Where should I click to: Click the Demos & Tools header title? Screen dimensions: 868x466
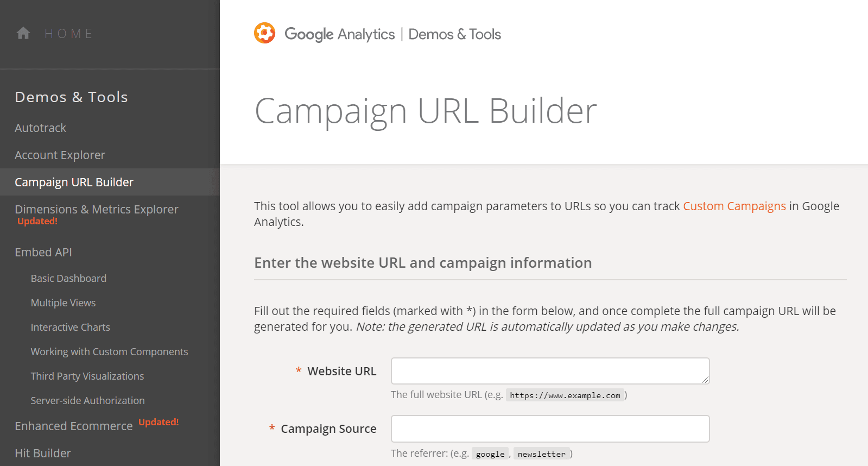[454, 34]
